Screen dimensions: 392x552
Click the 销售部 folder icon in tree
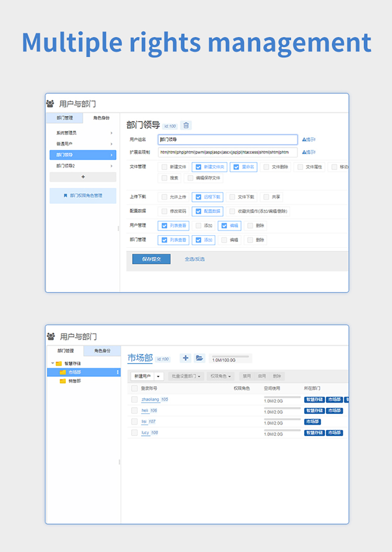[62, 381]
